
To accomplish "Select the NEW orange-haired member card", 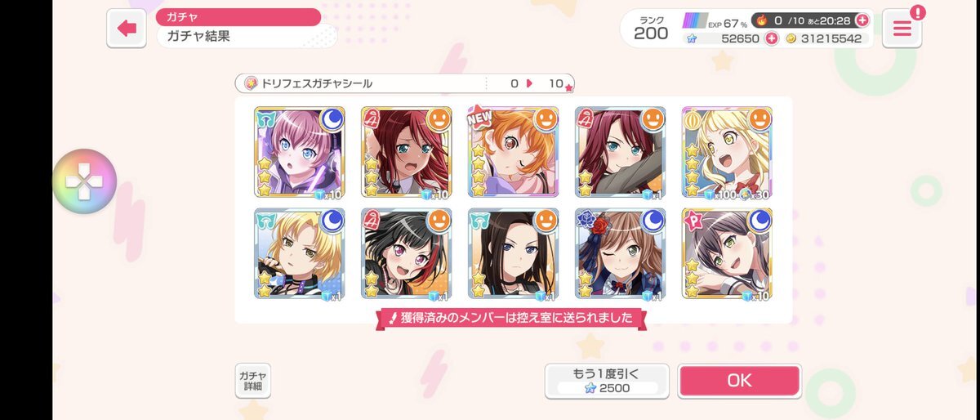I will [513, 152].
